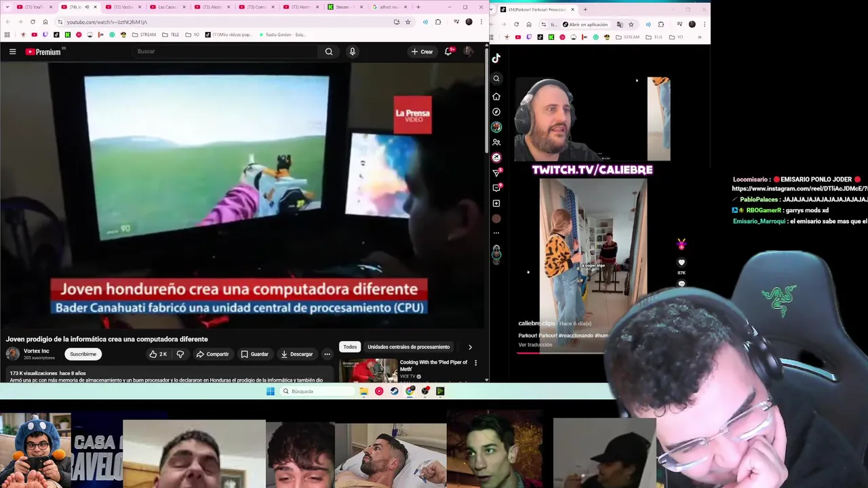
Task: Open Chrome from the taskbar
Action: [410, 391]
